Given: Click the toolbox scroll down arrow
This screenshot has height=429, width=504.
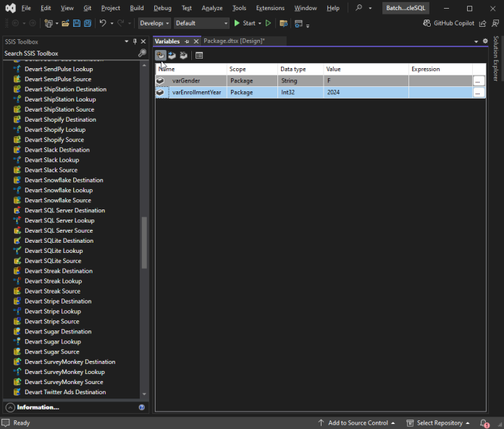Looking at the screenshot, I should [144, 394].
